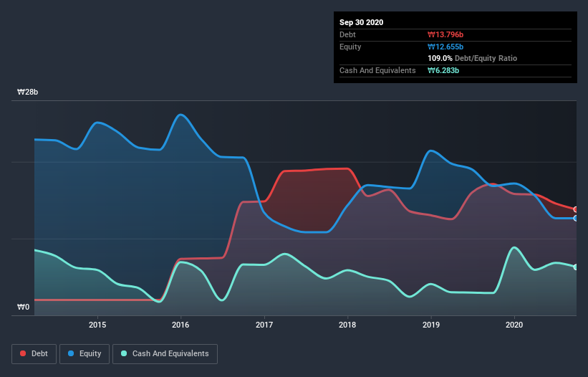Click the 2018 x-axis label
Image resolution: width=588 pixels, height=377 pixels.
tap(347, 325)
